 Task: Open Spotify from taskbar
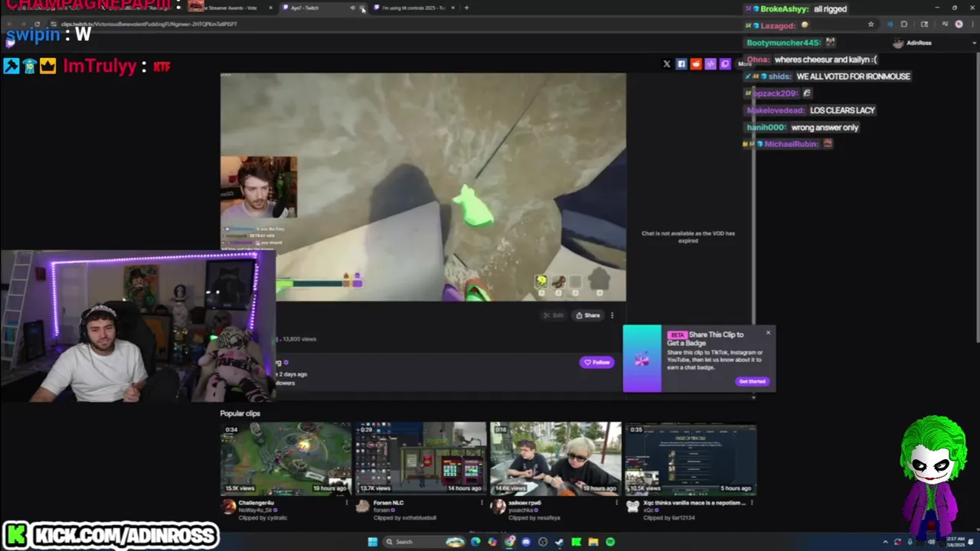pyautogui.click(x=610, y=542)
